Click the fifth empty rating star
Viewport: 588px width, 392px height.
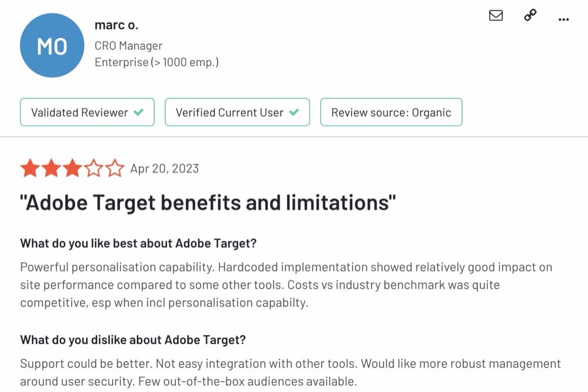pyautogui.click(x=115, y=169)
